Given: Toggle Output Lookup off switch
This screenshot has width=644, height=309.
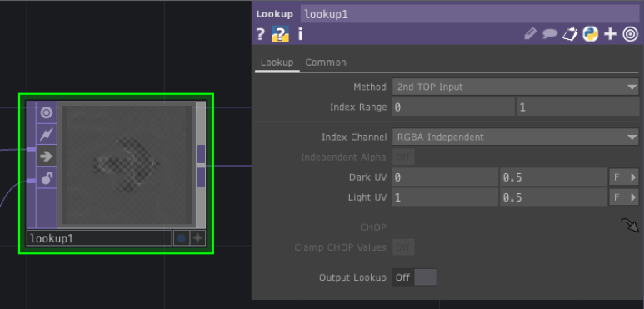Looking at the screenshot, I should coord(414,277).
